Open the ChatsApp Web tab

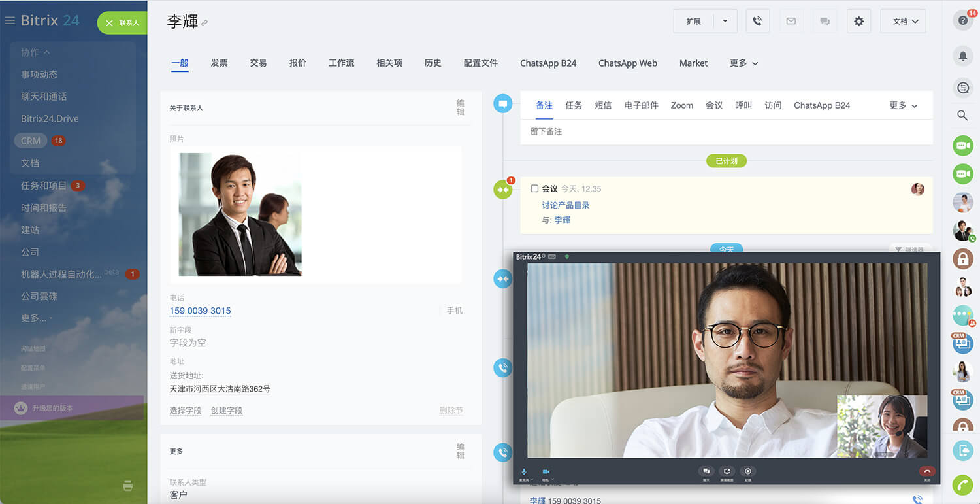tap(627, 63)
